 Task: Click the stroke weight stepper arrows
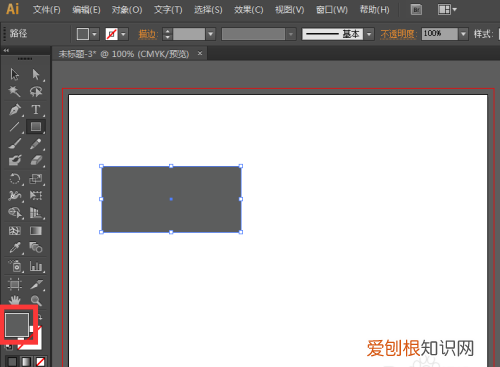[x=167, y=34]
